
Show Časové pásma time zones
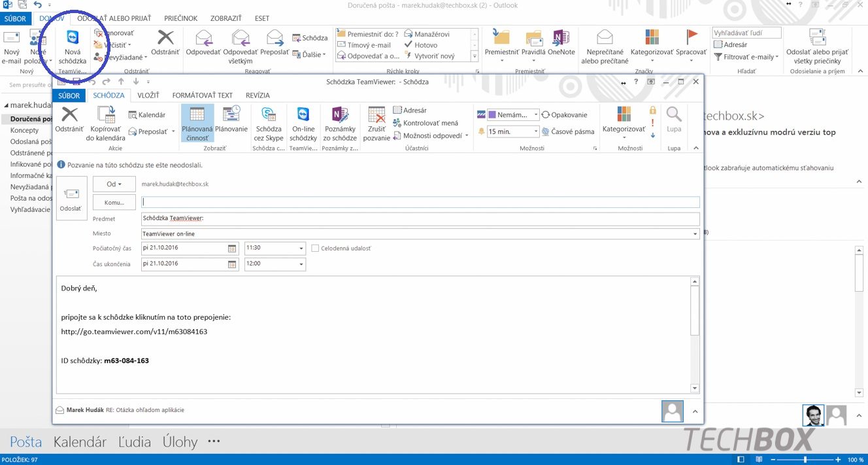[x=568, y=131]
